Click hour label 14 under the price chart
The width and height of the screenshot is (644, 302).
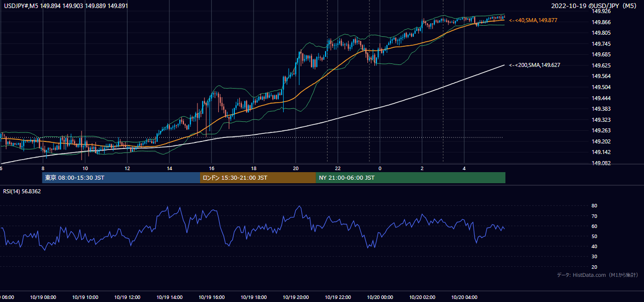169,168
